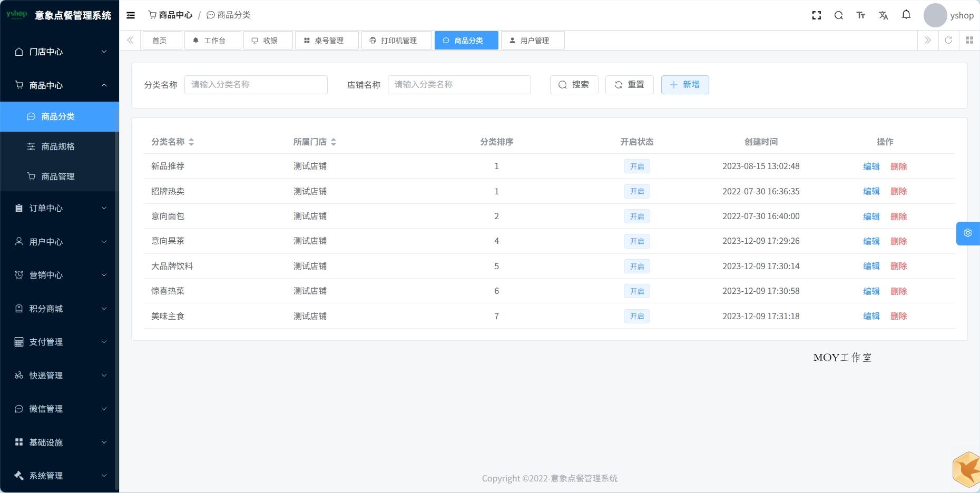Toggle 开启 status for 美味主食
The height and width of the screenshot is (493, 980).
(x=636, y=316)
